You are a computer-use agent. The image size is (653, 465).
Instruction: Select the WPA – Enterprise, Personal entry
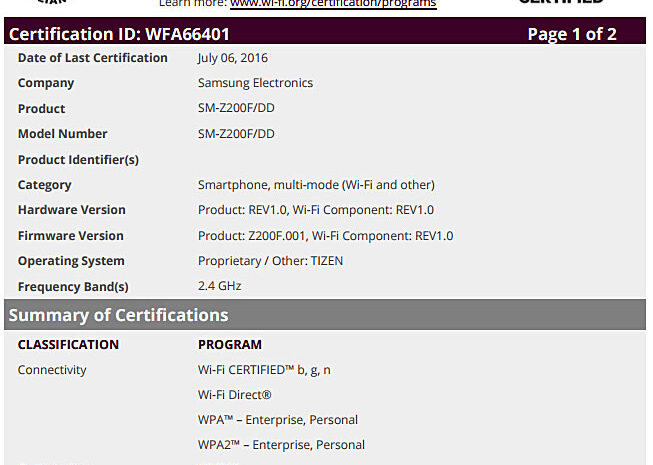click(278, 420)
